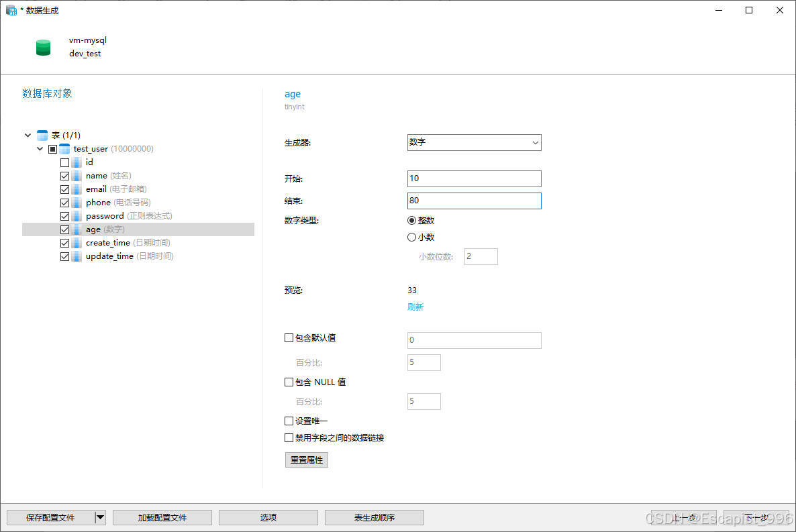Click the table icon beside test_user

tap(64, 148)
